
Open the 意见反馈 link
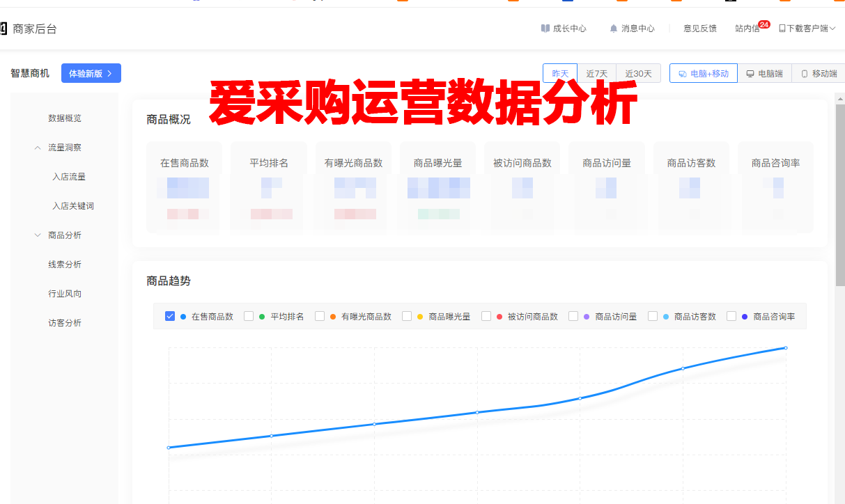click(700, 29)
